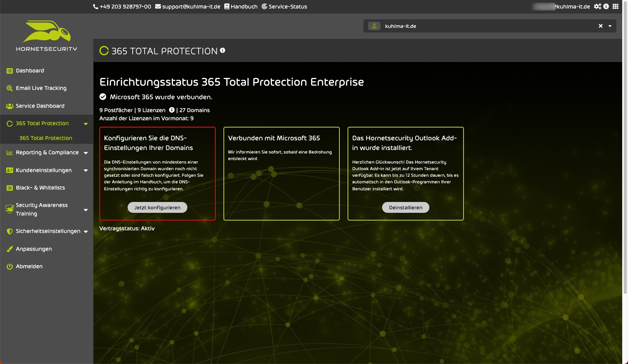
Task: Expand the Kundeneinstellungen submenu arrow
Action: [86, 171]
